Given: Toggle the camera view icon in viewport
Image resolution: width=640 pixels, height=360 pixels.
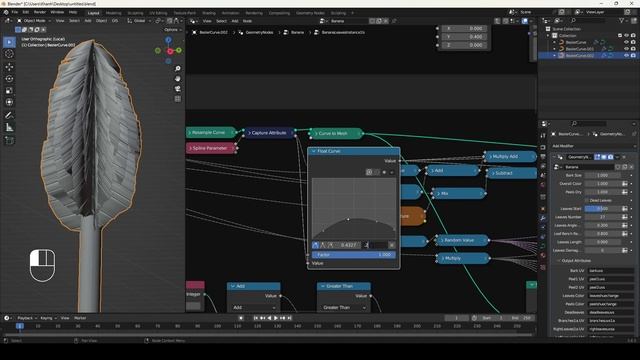Looking at the screenshot, I should (178, 89).
